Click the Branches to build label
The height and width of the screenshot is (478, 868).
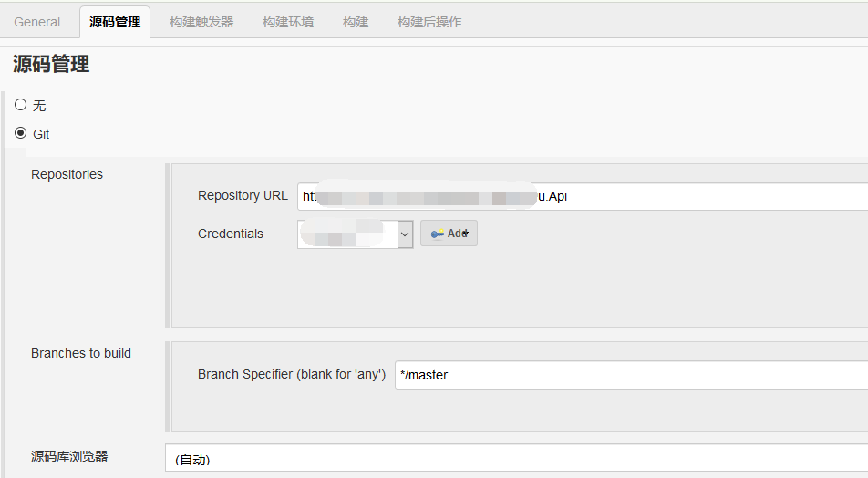click(x=81, y=353)
